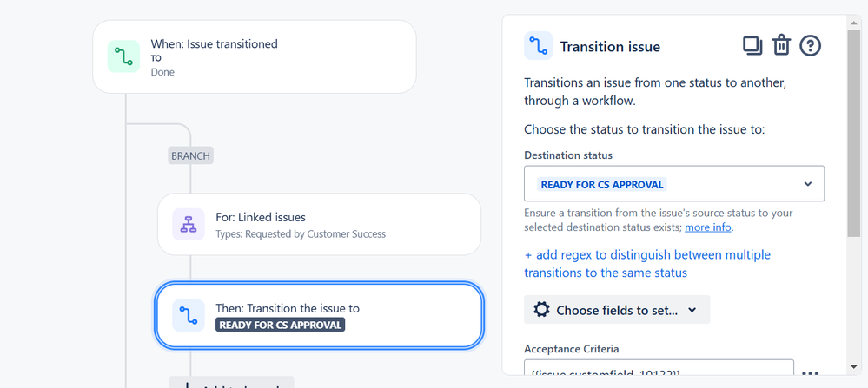The height and width of the screenshot is (388, 868).
Task: Select Then: Transition the issue to card
Action: 320,316
